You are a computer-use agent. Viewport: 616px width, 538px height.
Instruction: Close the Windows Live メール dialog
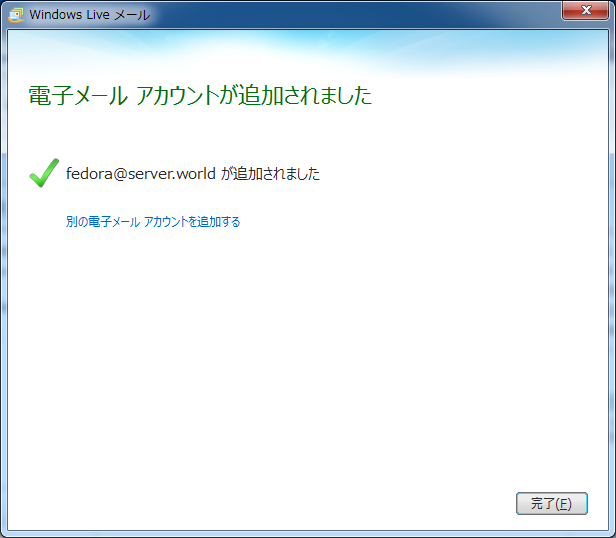(585, 10)
